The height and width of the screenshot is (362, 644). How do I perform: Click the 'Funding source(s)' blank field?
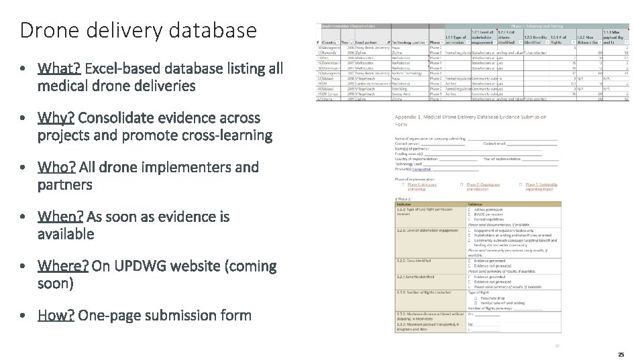(483, 154)
